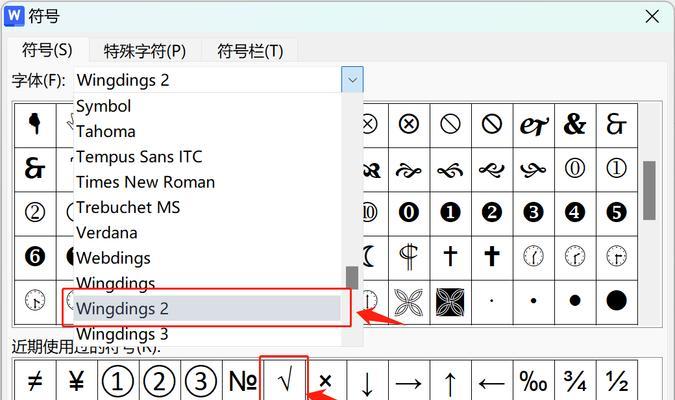Select the black circled 3 symbol
This screenshot has height=400, width=675.
tap(533, 213)
